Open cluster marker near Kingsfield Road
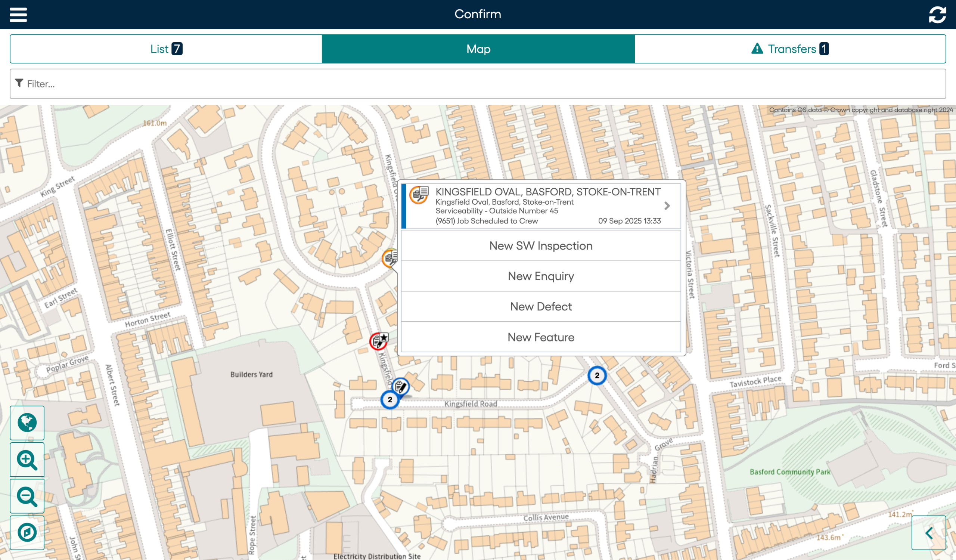The image size is (956, 560). click(x=389, y=399)
